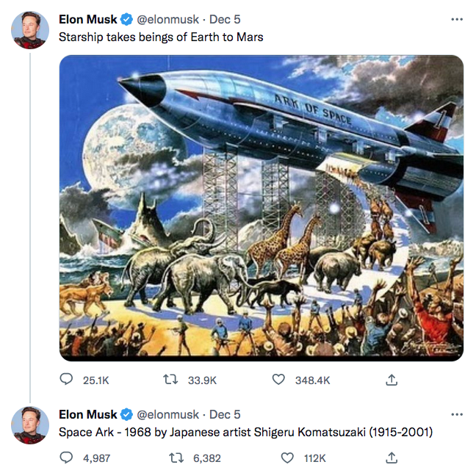Share the Starship to Mars tweet
Image resolution: width=476 pixels, height=473 pixels.
(392, 380)
